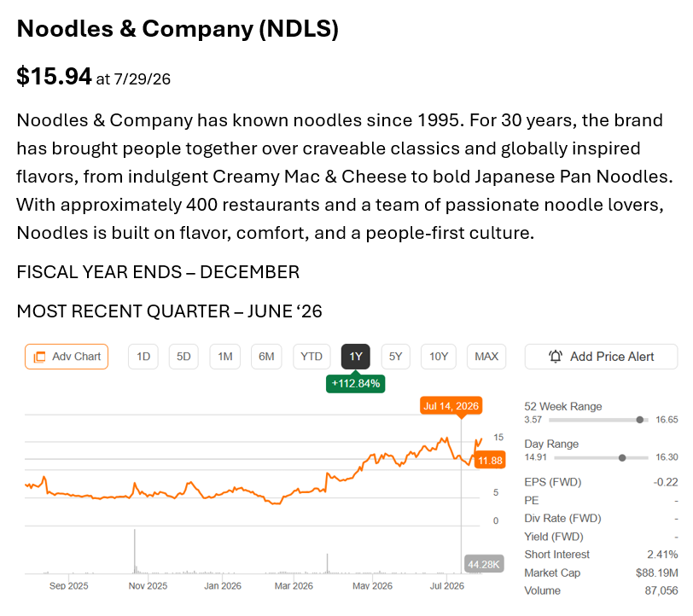Select the active 1Y range button
The width and height of the screenshot is (693, 616).
pyautogui.click(x=356, y=357)
